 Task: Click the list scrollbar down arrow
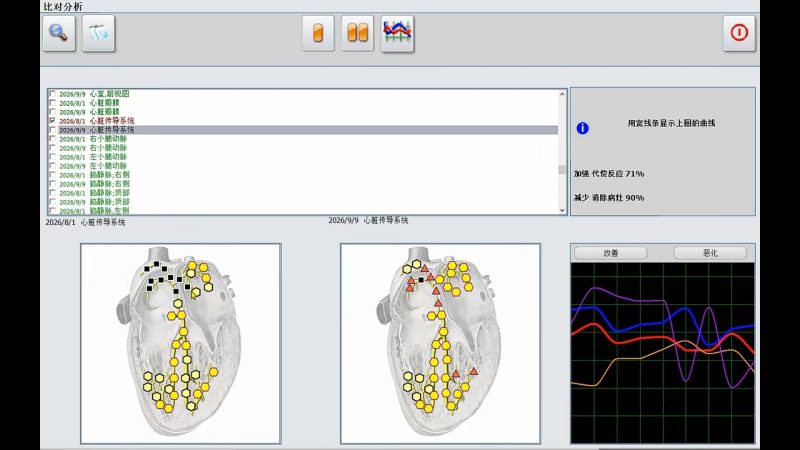(x=562, y=210)
